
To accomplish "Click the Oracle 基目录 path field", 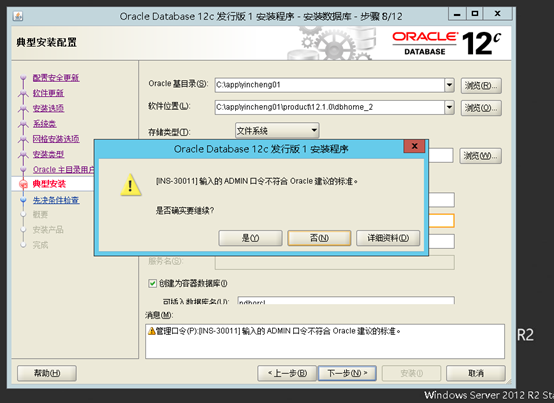I will tap(329, 85).
